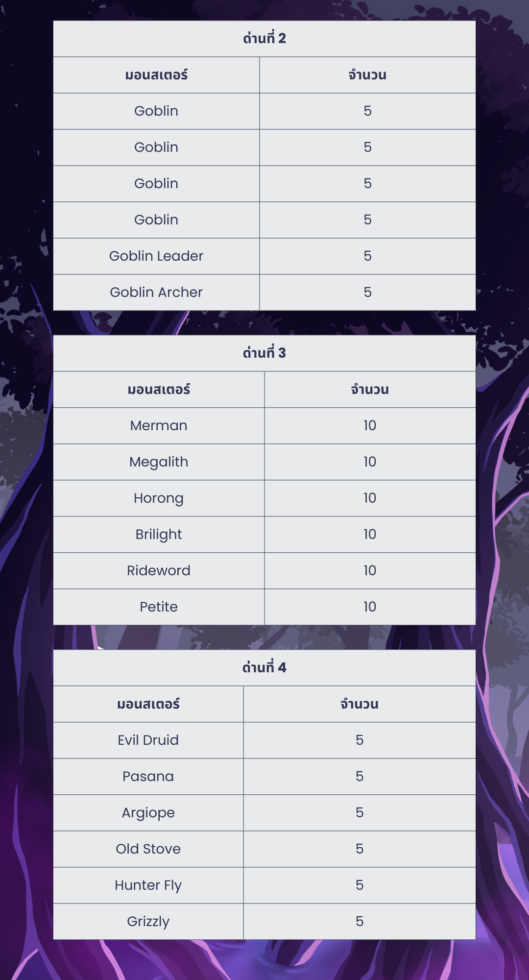Select the Horong row label
The height and width of the screenshot is (980, 529).
[x=159, y=498]
